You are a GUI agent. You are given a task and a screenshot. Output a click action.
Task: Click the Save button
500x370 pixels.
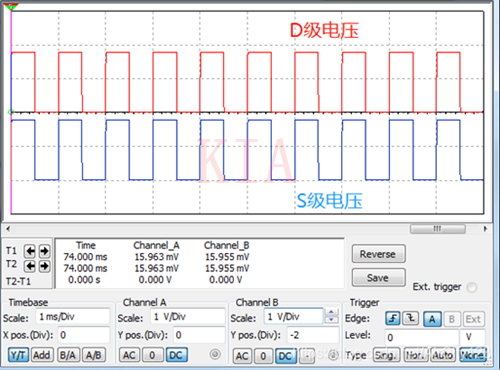(379, 278)
